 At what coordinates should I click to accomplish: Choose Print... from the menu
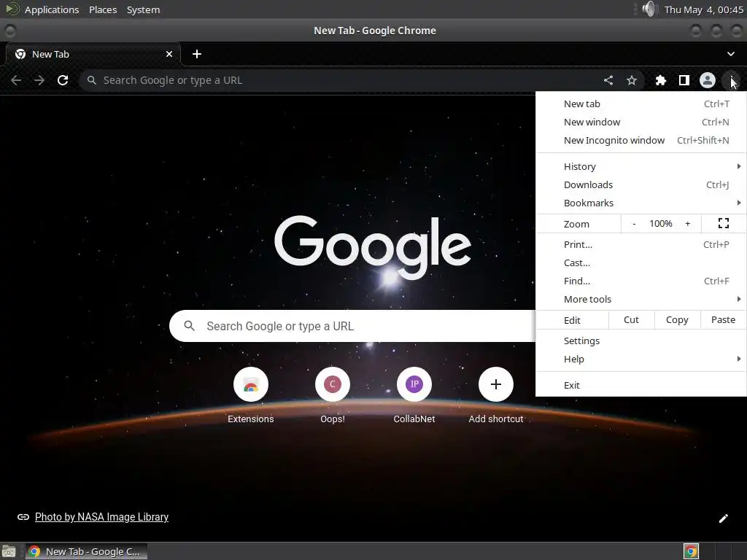click(640, 244)
